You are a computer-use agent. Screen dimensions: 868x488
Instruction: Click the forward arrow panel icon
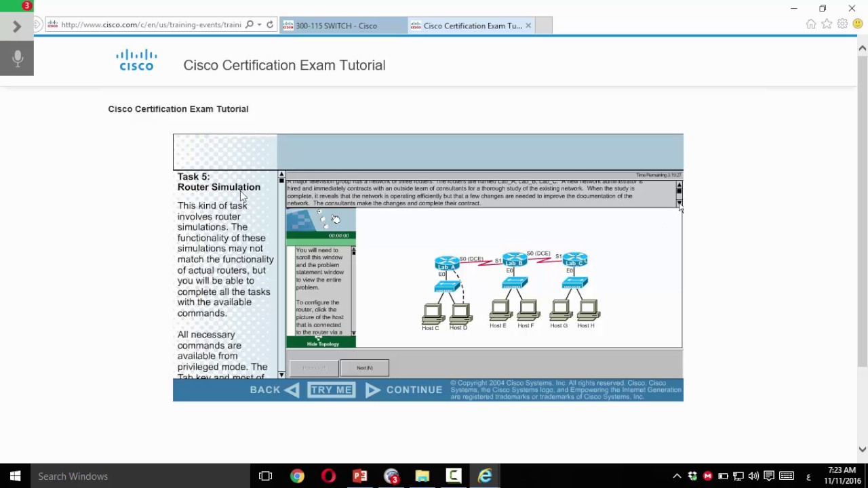pos(17,26)
